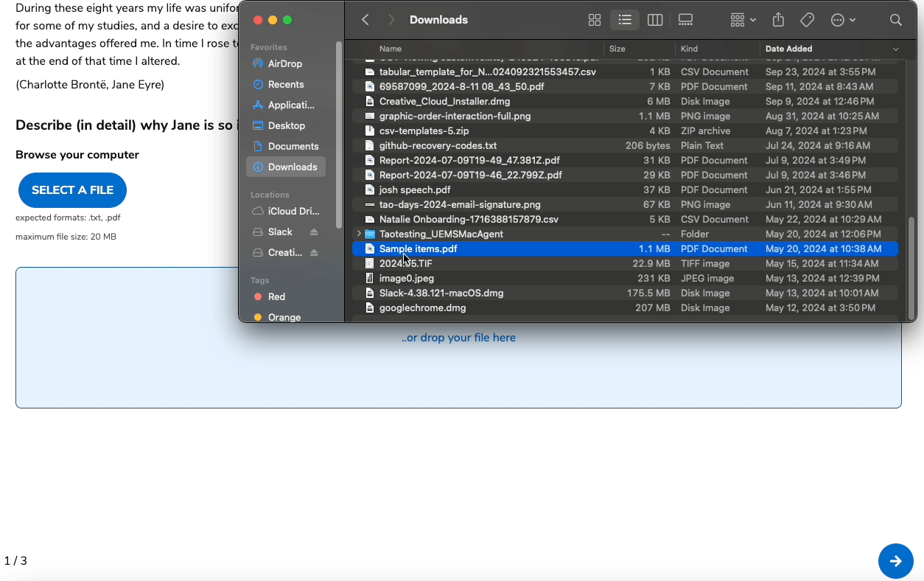Switch to icon view in Finder toolbar

595,20
